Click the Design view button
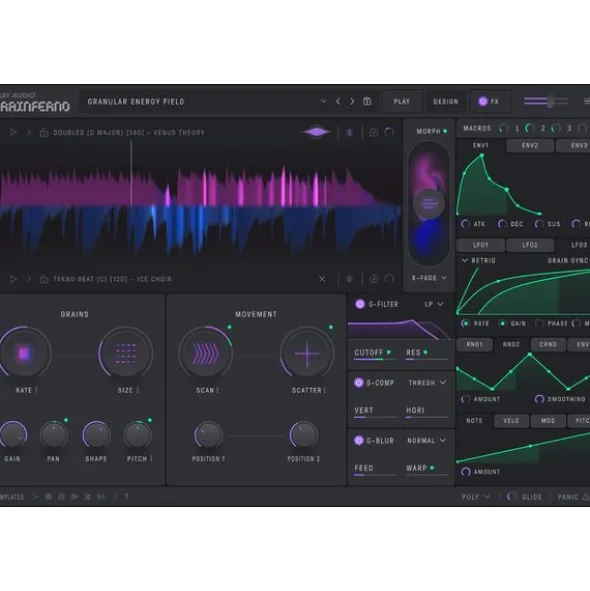The image size is (590, 591). click(x=446, y=101)
